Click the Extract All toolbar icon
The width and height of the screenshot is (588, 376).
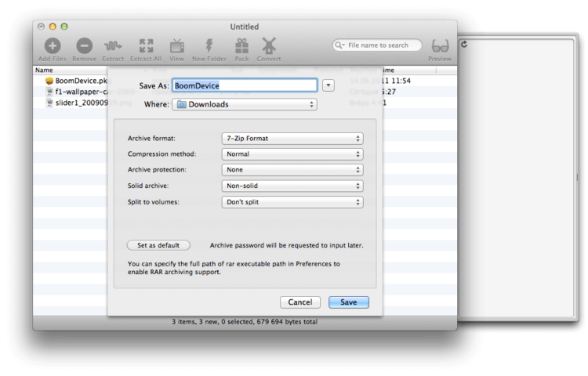[x=146, y=45]
